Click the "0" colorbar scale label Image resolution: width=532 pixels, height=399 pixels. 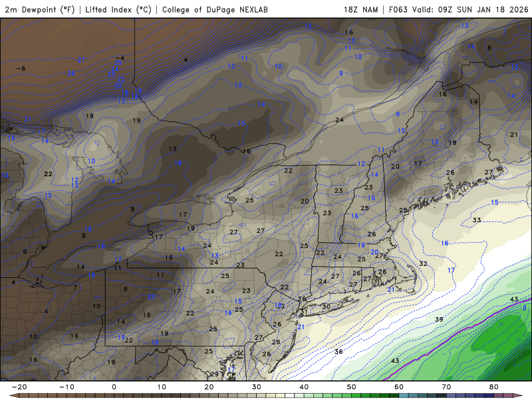(114, 387)
